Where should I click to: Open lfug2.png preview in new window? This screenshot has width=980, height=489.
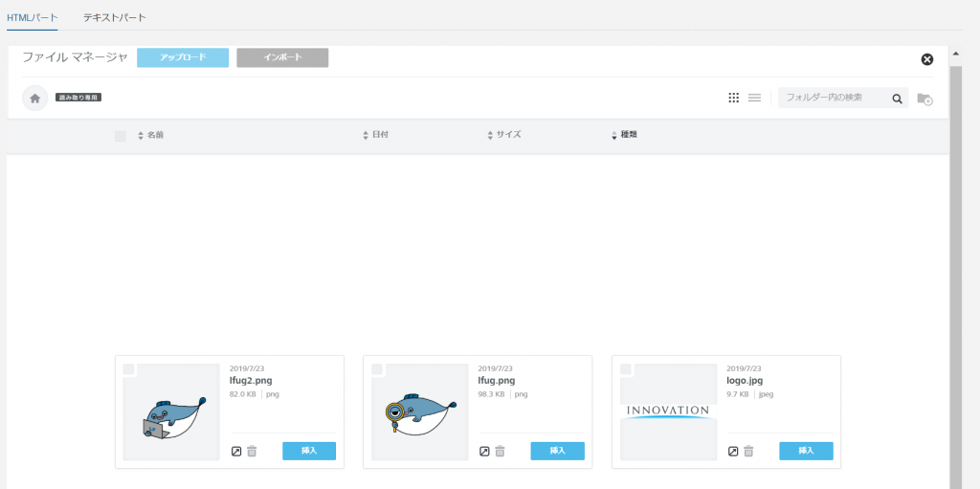coord(236,451)
